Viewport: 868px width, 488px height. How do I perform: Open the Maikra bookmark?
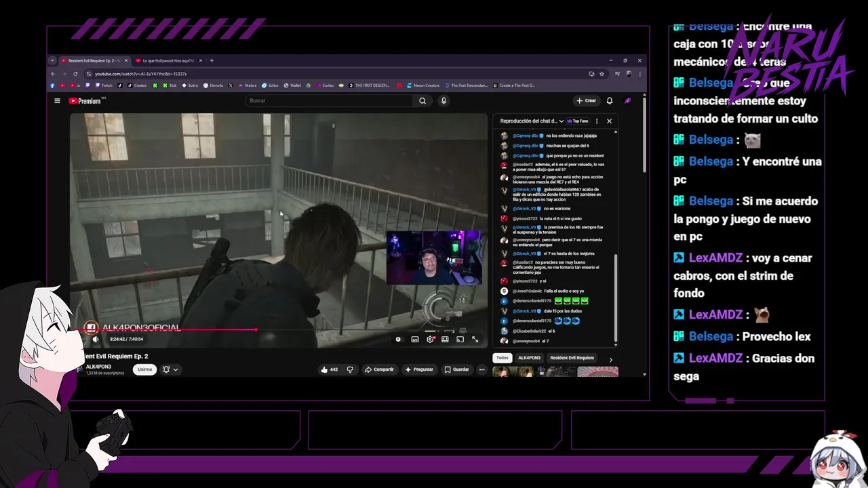tap(247, 85)
